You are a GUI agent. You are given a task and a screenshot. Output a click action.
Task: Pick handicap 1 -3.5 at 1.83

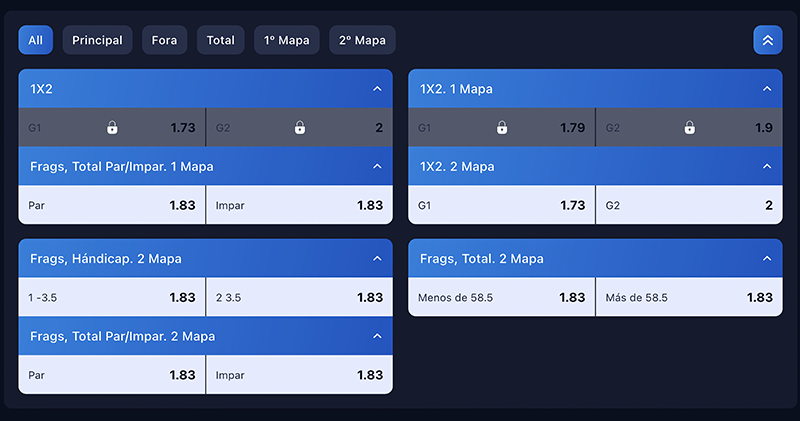[111, 297]
